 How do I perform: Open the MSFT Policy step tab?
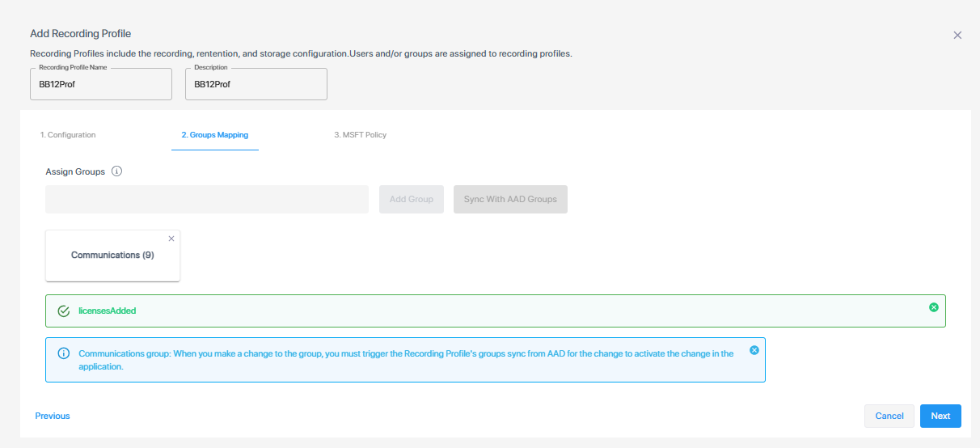(x=361, y=135)
